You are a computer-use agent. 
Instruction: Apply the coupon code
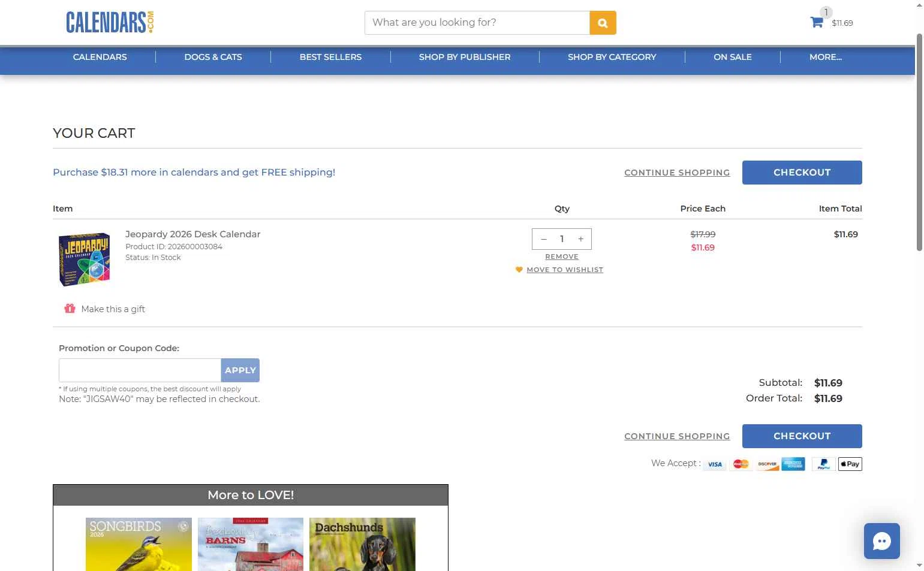[240, 370]
